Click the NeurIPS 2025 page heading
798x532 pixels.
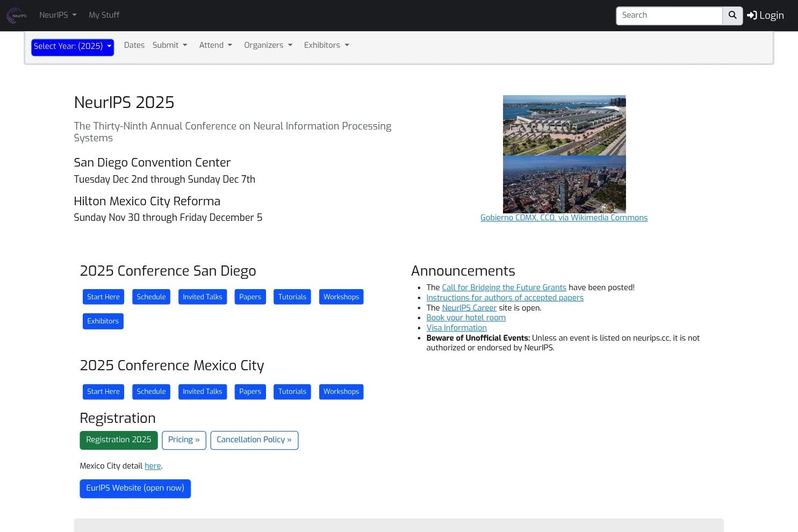(124, 103)
